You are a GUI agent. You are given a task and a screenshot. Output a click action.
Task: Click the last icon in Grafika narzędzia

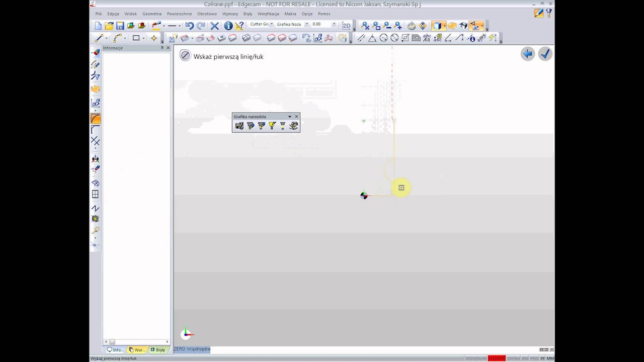click(294, 126)
